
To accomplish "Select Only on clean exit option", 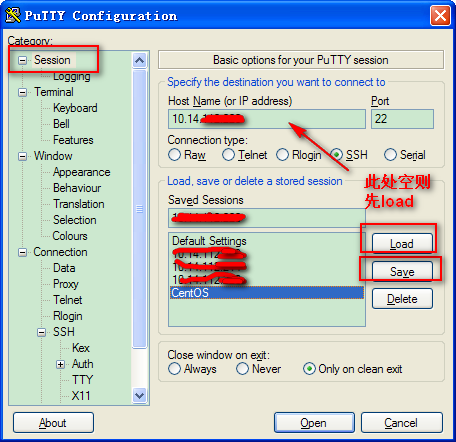I will [353, 369].
